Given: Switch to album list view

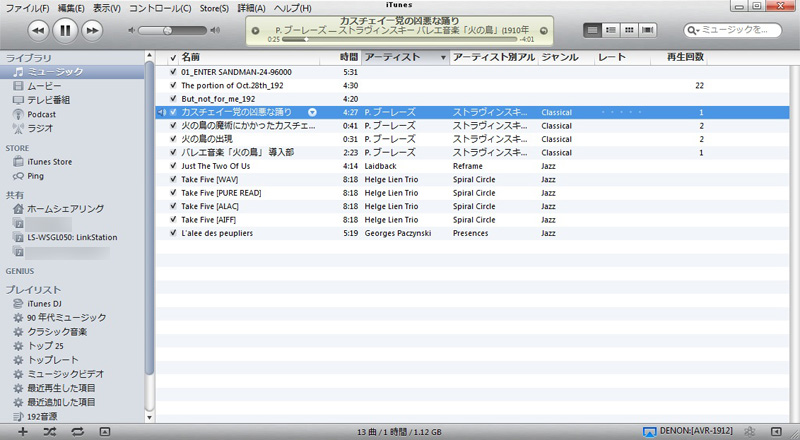Looking at the screenshot, I should click(x=611, y=30).
